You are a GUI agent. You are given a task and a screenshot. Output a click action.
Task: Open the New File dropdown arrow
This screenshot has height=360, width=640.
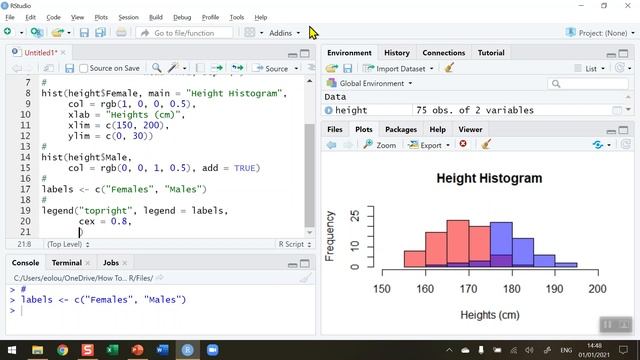[21, 33]
